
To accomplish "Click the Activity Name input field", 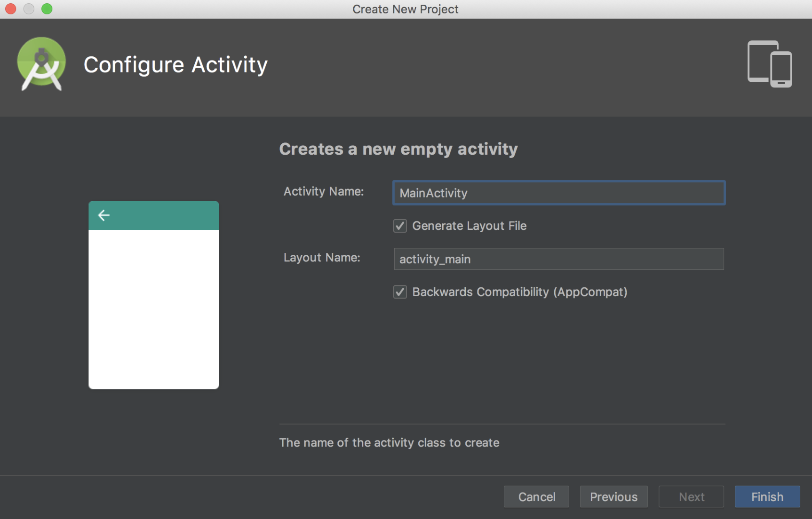I will click(x=559, y=193).
